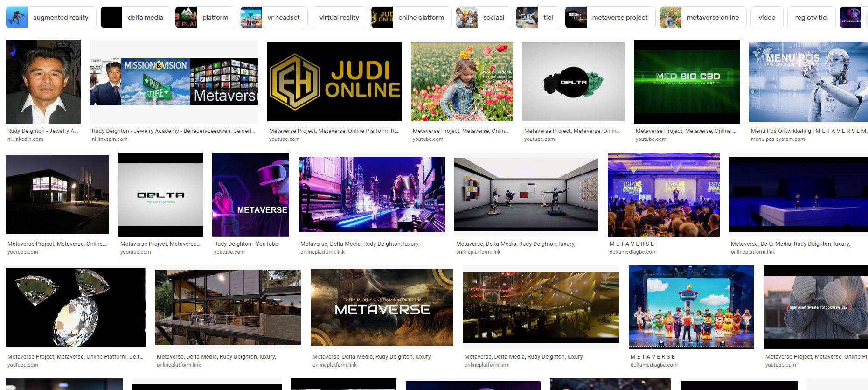
Task: Click the 'Rudy Deighton - YouTube' title
Action: [246, 244]
